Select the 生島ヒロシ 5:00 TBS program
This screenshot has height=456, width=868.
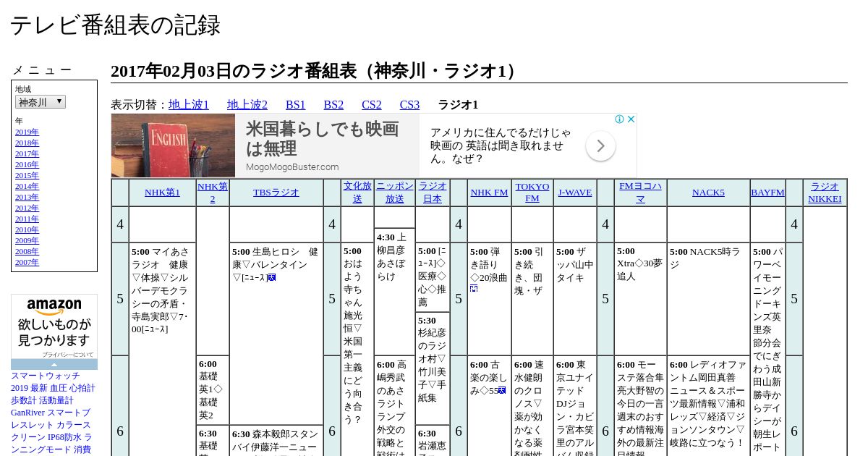(x=276, y=264)
